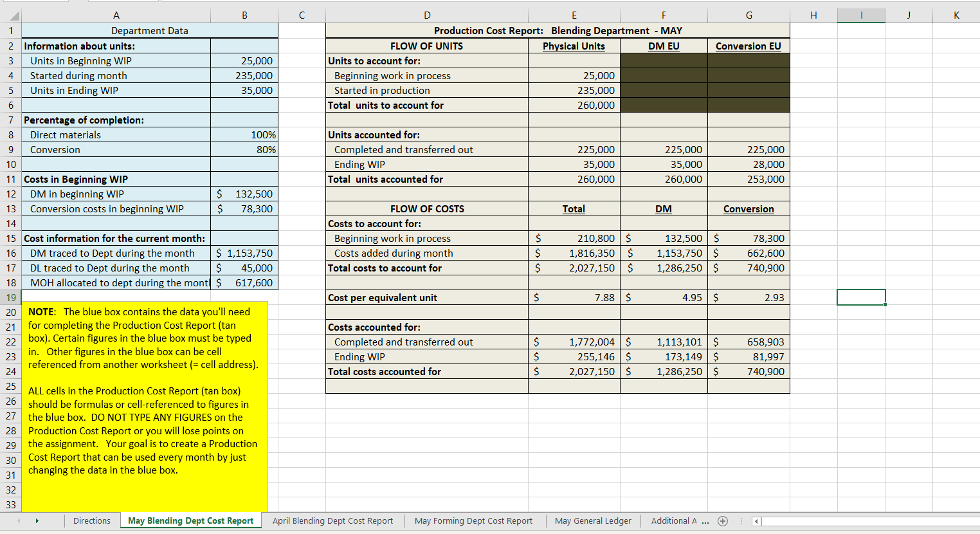Click the next sheet navigation arrow

(37, 521)
